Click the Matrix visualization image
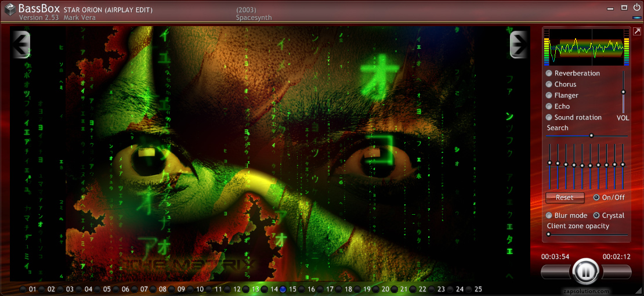The width and height of the screenshot is (644, 296). 270,154
